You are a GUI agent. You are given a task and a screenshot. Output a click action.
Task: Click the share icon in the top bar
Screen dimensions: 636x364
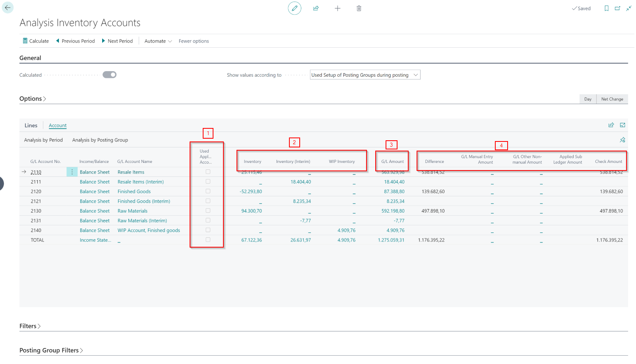(316, 8)
